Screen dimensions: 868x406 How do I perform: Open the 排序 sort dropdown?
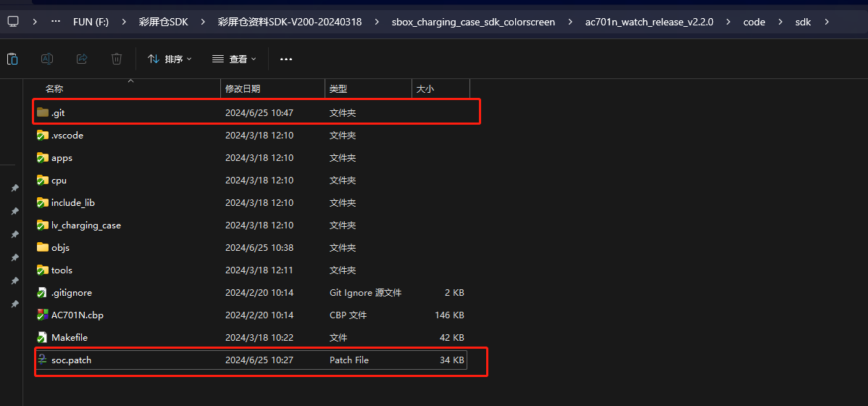170,59
